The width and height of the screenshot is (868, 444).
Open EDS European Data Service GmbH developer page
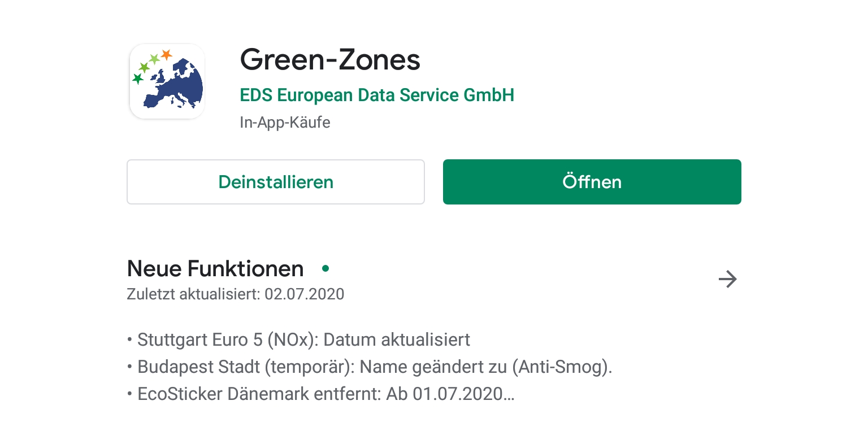click(x=377, y=95)
